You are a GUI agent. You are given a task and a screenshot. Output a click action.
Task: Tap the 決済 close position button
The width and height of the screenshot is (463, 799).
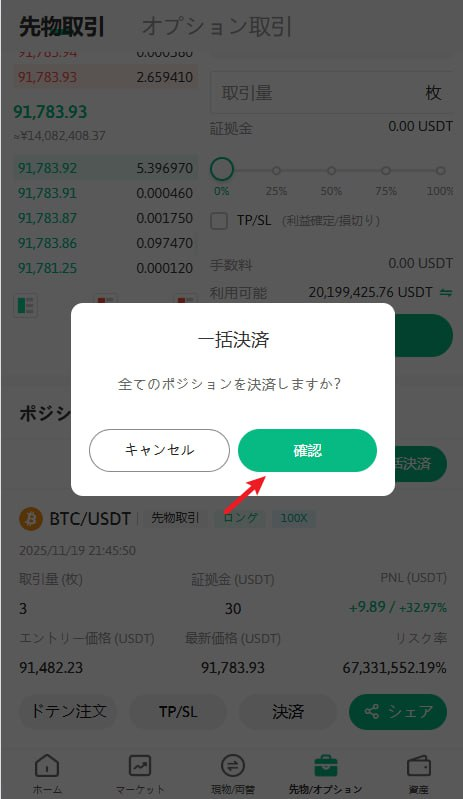tap(288, 711)
